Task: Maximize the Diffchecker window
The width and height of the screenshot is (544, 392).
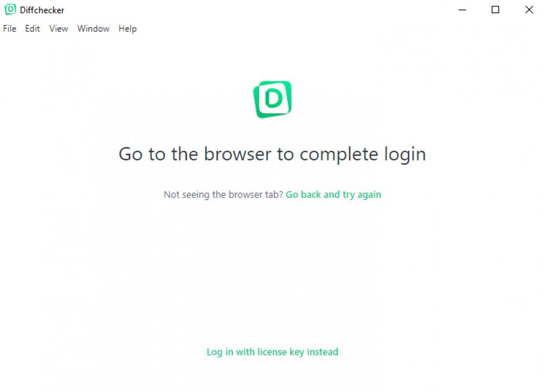Action: tap(495, 10)
